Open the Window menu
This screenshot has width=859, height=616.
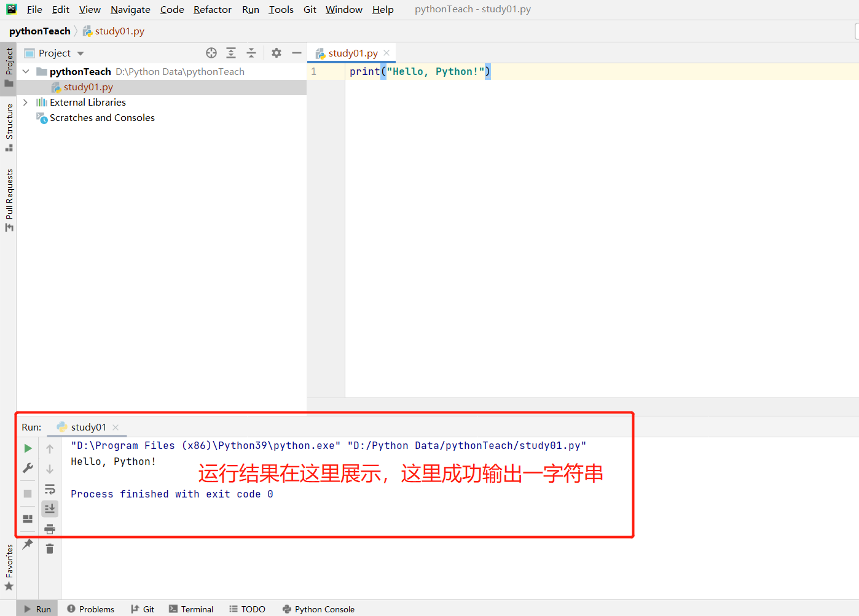coord(344,9)
